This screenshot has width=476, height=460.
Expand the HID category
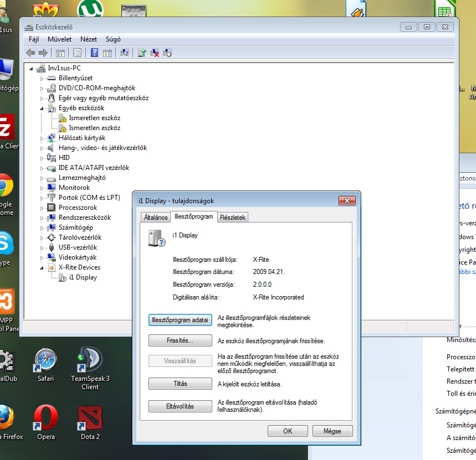pos(42,158)
